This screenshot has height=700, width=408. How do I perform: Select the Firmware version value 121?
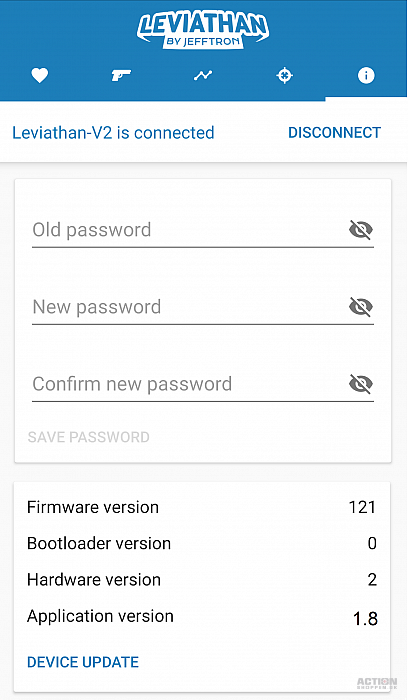coord(362,507)
